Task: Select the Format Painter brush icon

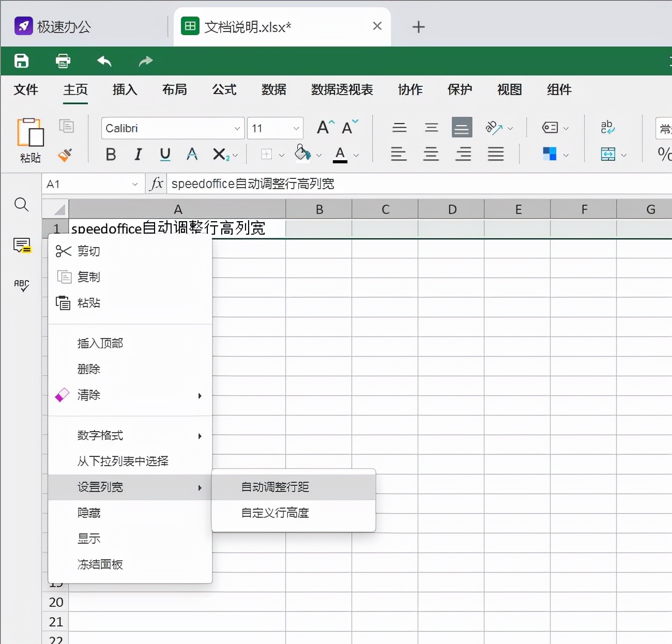Action: click(65, 155)
